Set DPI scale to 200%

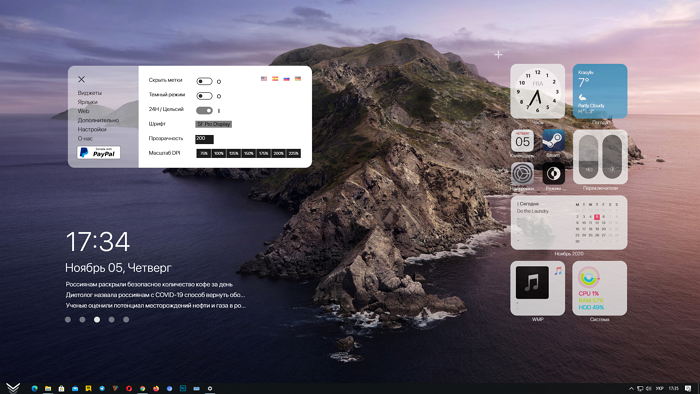click(x=279, y=153)
